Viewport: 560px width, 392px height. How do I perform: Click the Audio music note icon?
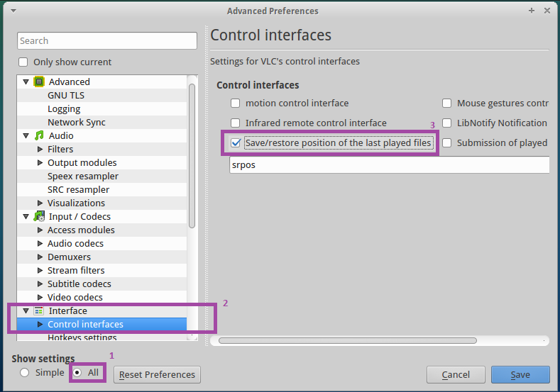point(39,135)
